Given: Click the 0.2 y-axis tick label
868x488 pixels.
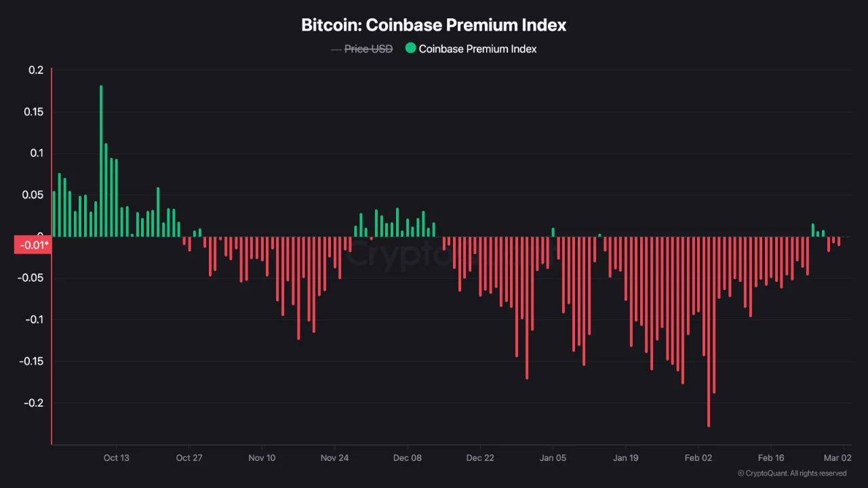Looking at the screenshot, I should (x=36, y=70).
